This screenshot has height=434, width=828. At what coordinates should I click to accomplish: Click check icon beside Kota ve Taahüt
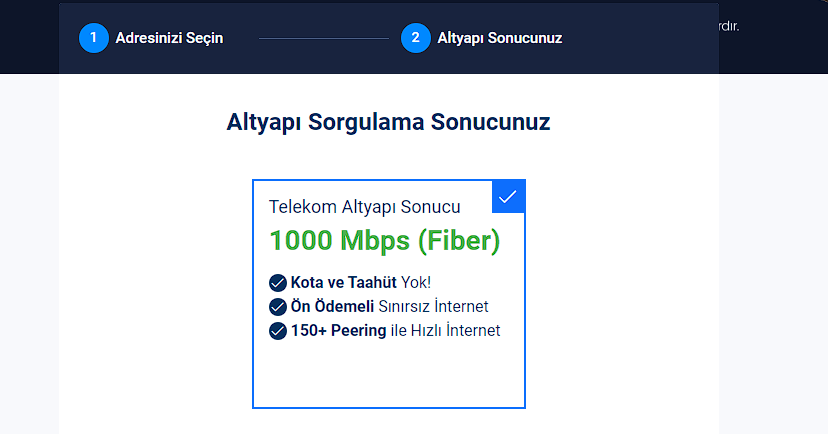[278, 282]
